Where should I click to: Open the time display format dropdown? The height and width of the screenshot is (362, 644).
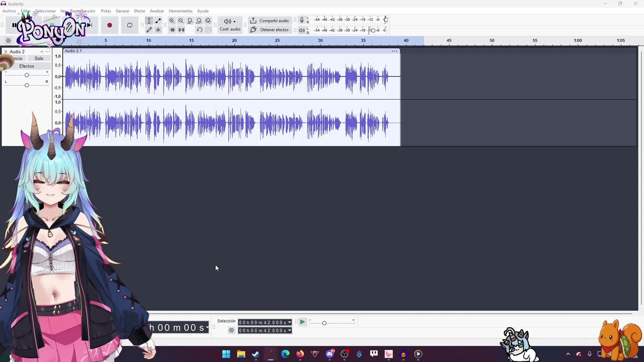click(x=207, y=328)
